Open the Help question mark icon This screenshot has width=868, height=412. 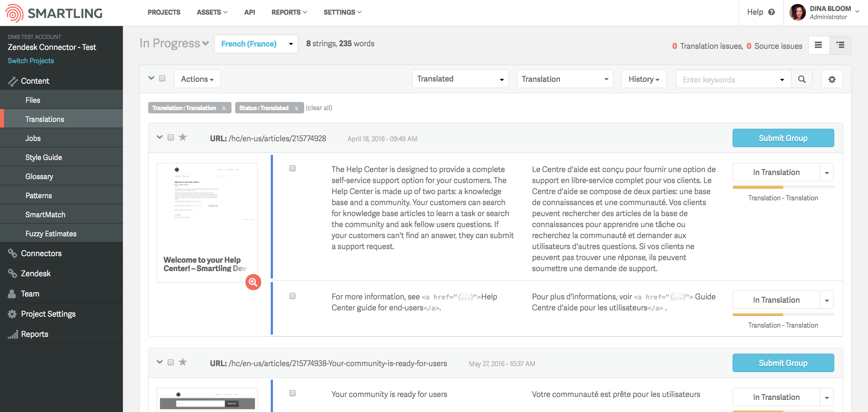(x=772, y=12)
